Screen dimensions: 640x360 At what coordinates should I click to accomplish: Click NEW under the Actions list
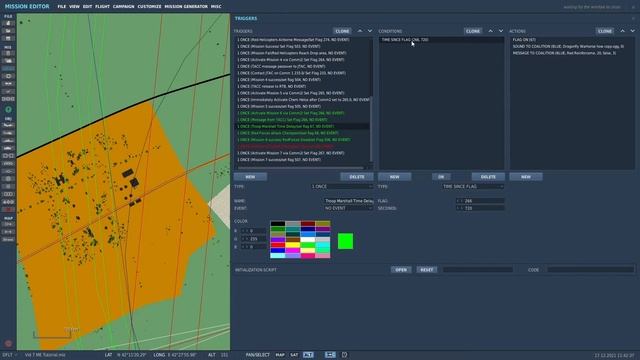click(x=526, y=177)
